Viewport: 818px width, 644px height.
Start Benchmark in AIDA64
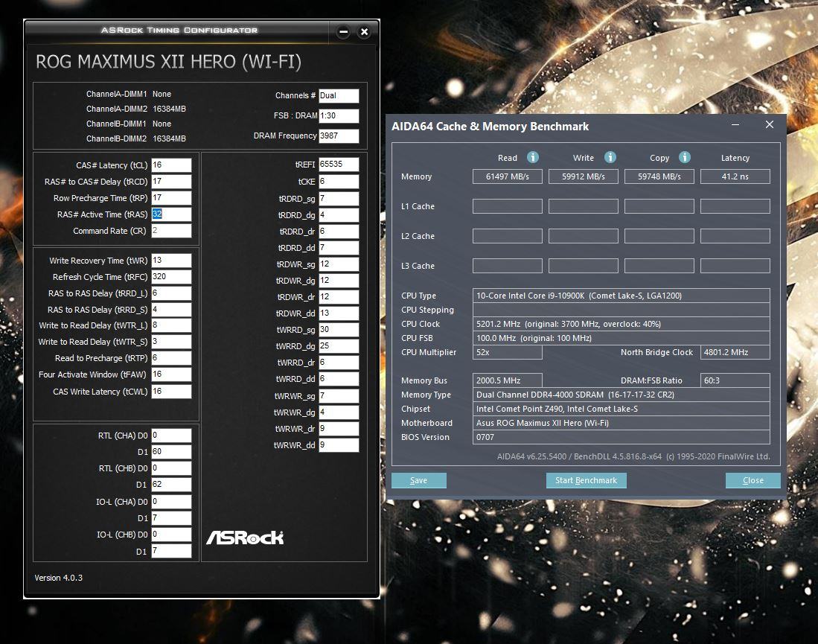[x=586, y=480]
